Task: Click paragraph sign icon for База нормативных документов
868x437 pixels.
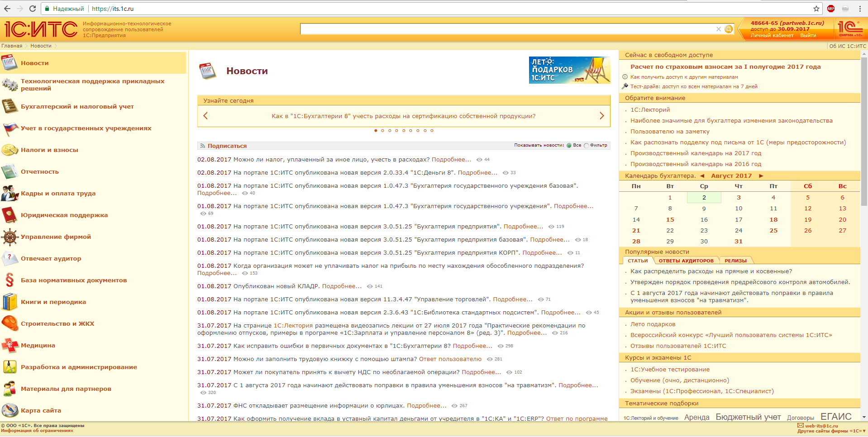Action: pyautogui.click(x=9, y=280)
